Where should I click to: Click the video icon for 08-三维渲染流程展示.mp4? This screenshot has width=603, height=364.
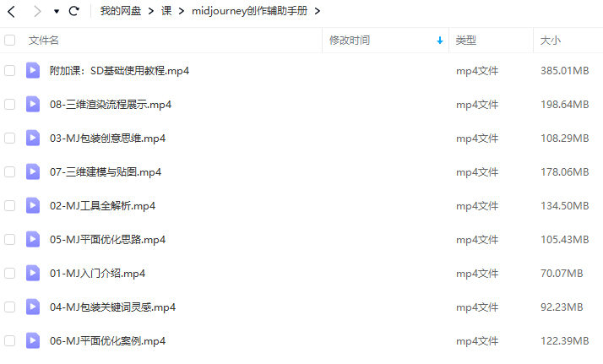pyautogui.click(x=33, y=104)
